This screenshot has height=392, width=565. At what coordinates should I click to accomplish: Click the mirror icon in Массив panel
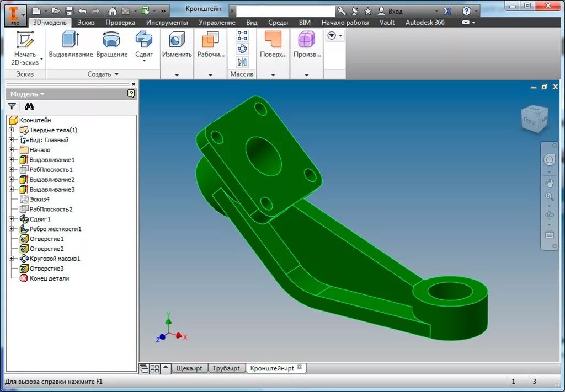coord(242,62)
